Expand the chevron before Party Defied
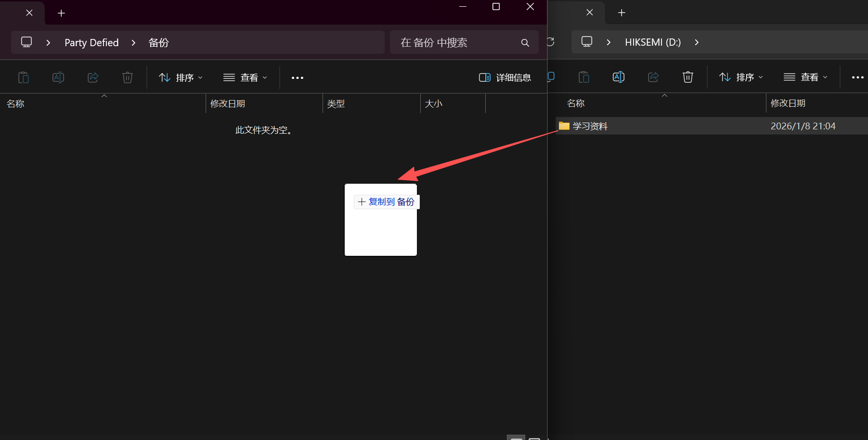Image resolution: width=868 pixels, height=440 pixels. [48, 43]
